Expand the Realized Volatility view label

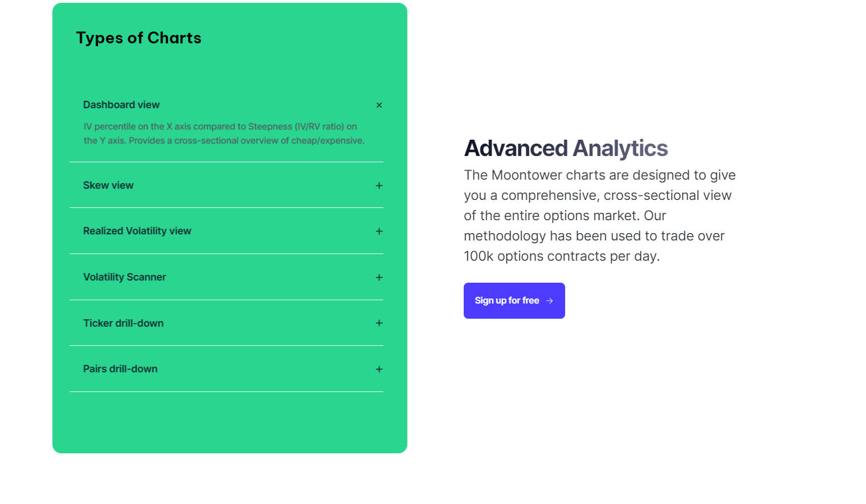point(137,231)
